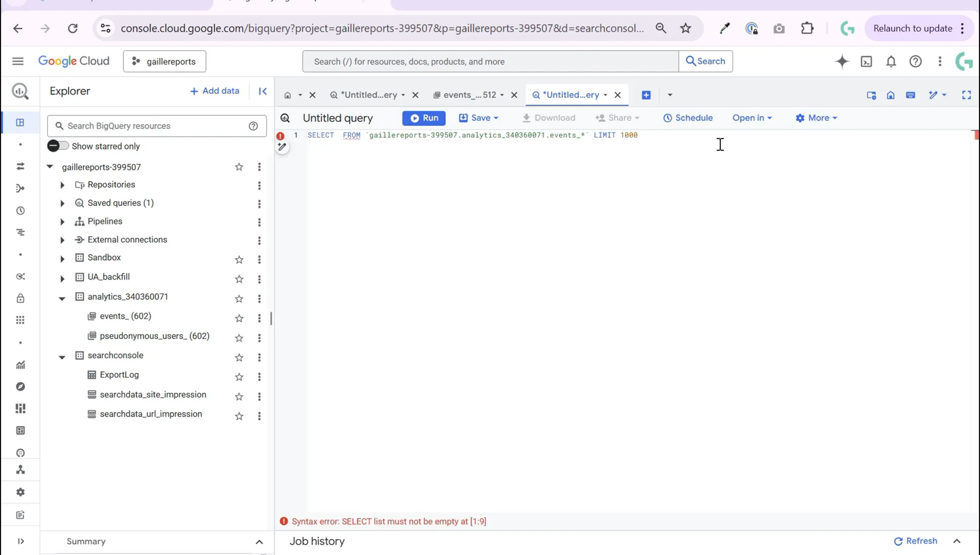Star searchdata_url_impression table
The height and width of the screenshot is (555, 980).
(x=239, y=416)
